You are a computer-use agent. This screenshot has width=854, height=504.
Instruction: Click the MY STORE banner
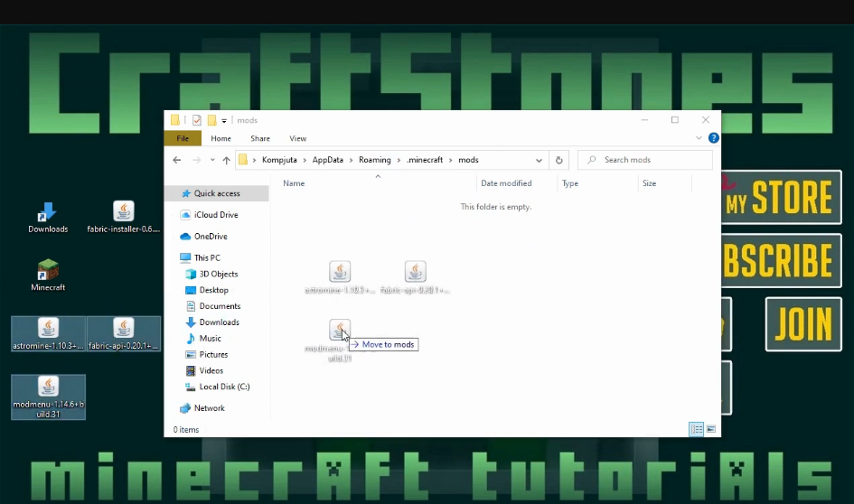pos(782,197)
